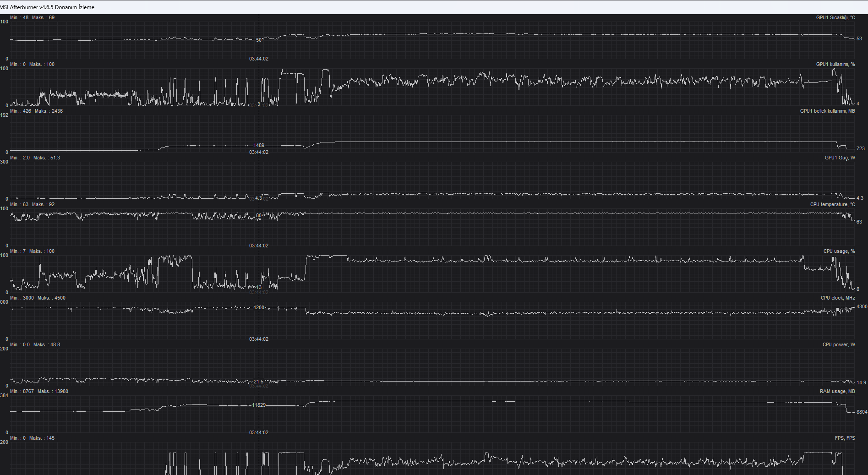This screenshot has height=475, width=868.
Task: Click the current CPU power value 14.9
Action: click(861, 382)
